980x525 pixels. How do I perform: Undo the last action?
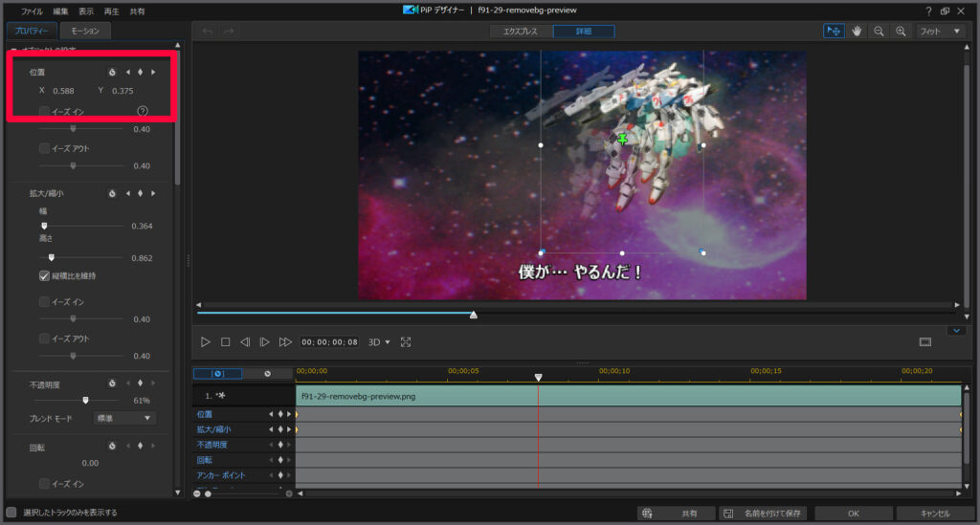[208, 31]
